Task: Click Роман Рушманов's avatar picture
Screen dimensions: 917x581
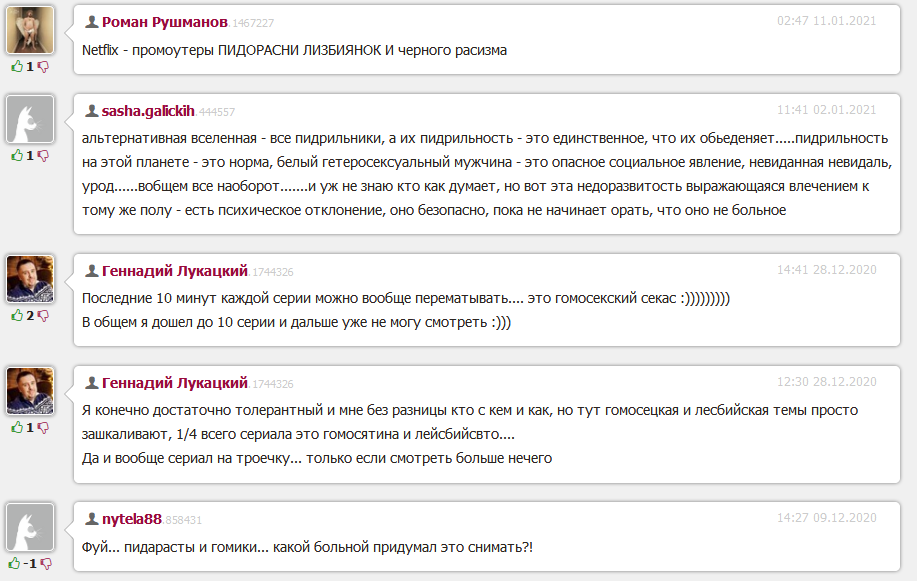Action: click(30, 30)
